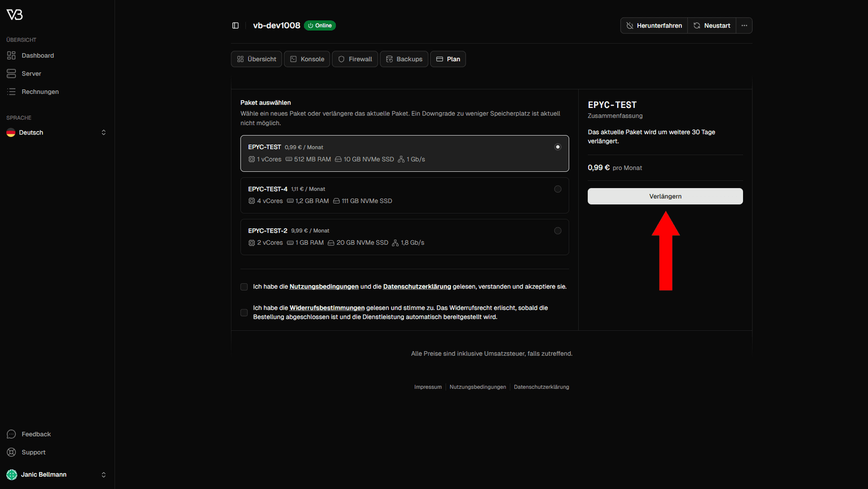This screenshot has width=868, height=489.
Task: Select the EPYC-TEST-2 package radio button
Action: tap(558, 231)
